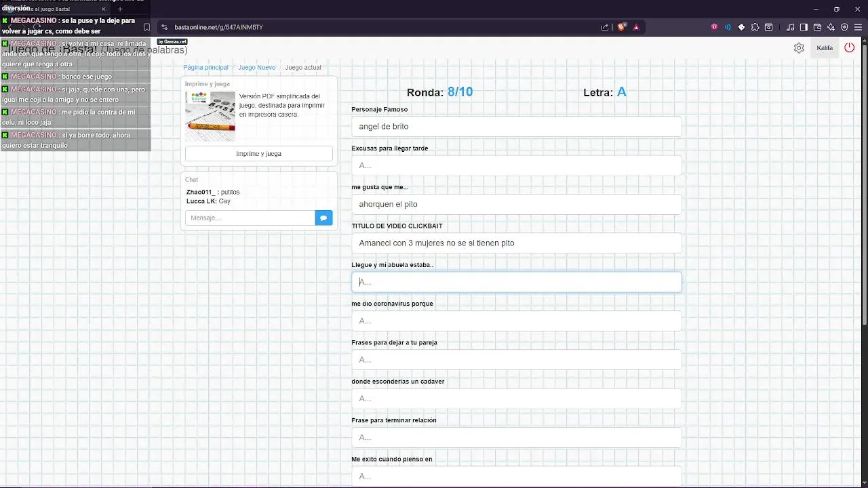Open the Brave Wallet icon

pos(817,27)
